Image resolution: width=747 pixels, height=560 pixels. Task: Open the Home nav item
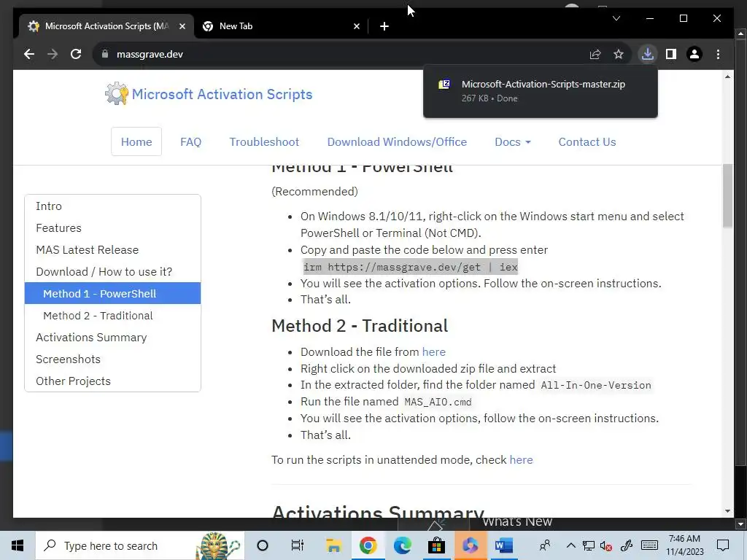click(x=136, y=142)
